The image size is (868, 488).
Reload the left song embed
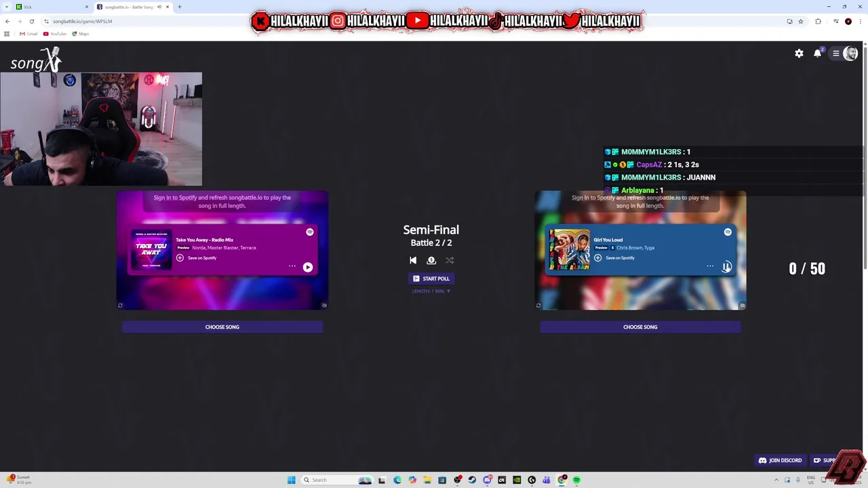[120, 306]
